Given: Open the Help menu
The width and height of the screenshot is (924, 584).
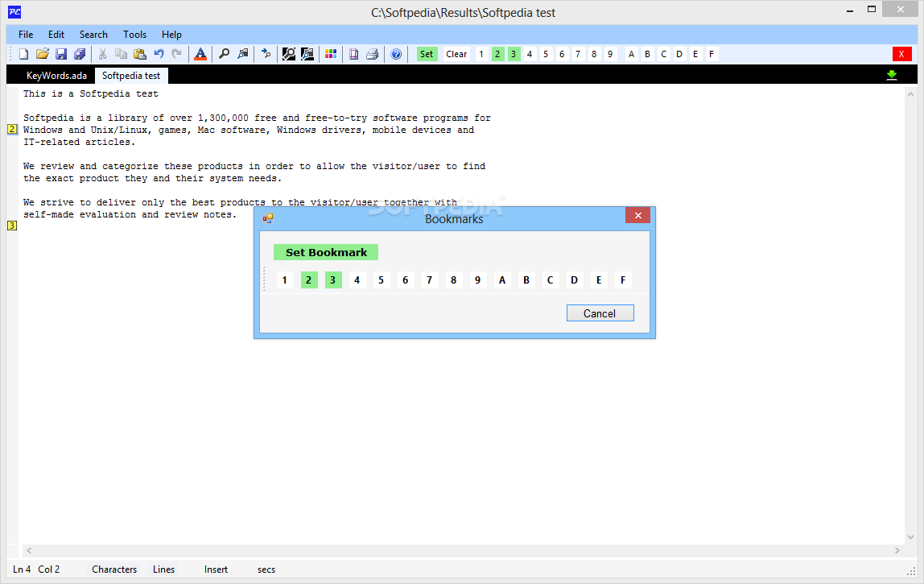Looking at the screenshot, I should (172, 34).
